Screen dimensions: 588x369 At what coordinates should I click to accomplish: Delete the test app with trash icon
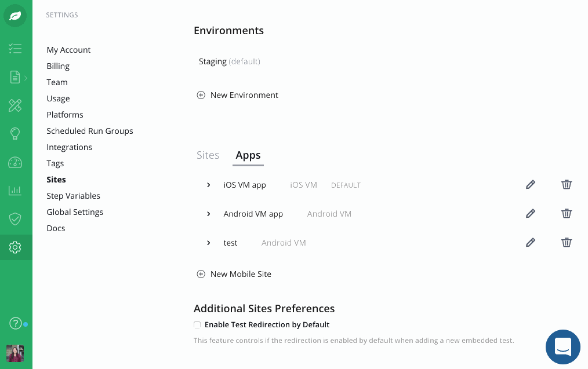[x=566, y=242]
